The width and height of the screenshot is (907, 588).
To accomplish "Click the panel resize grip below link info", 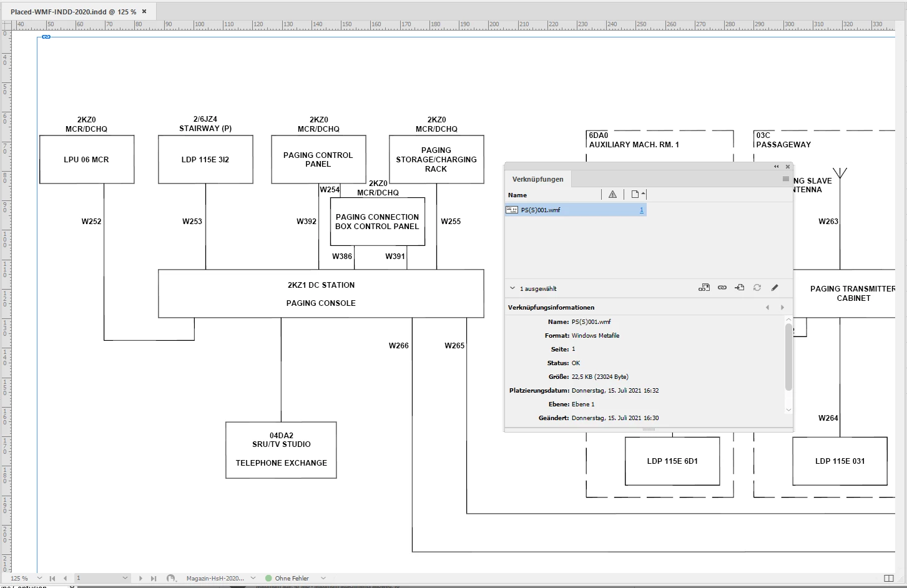I will pos(649,429).
